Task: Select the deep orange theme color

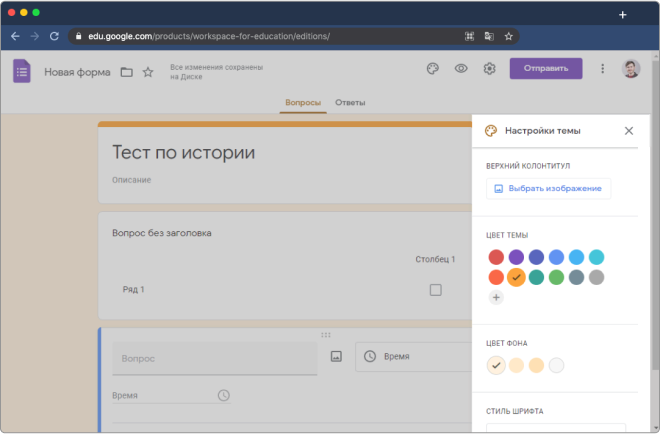Action: [496, 277]
